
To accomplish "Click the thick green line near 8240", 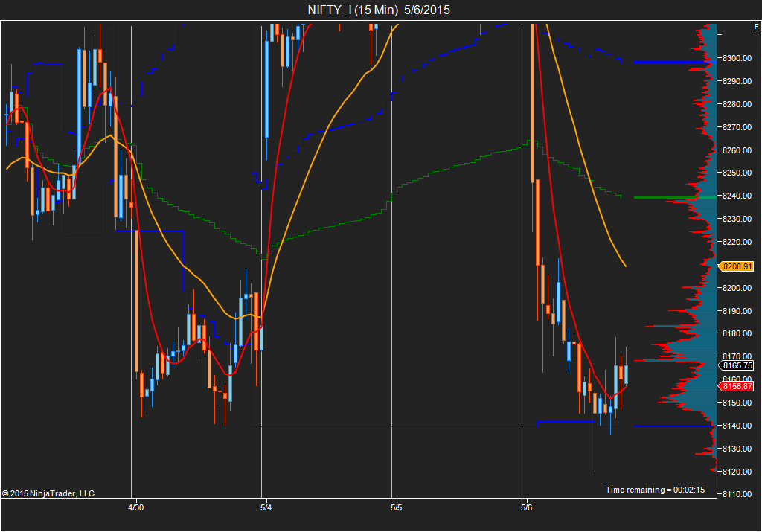I will [675, 197].
